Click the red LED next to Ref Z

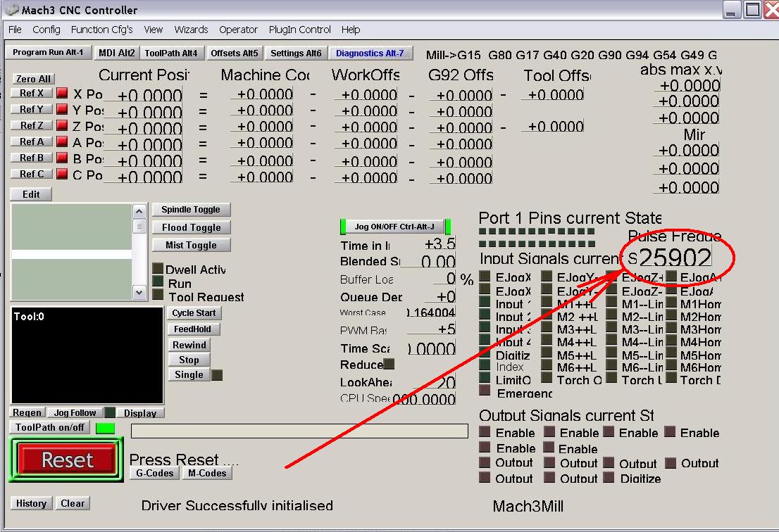(x=62, y=125)
